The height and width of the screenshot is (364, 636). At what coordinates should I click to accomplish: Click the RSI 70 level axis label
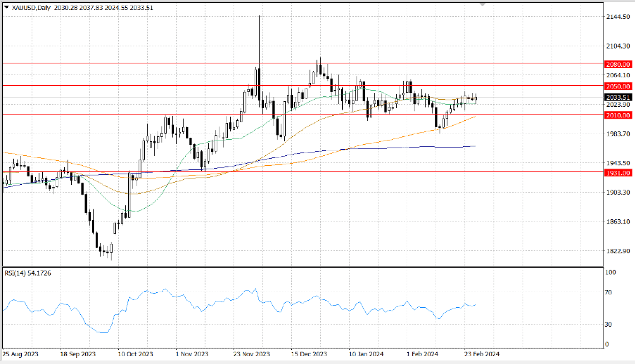point(608,292)
